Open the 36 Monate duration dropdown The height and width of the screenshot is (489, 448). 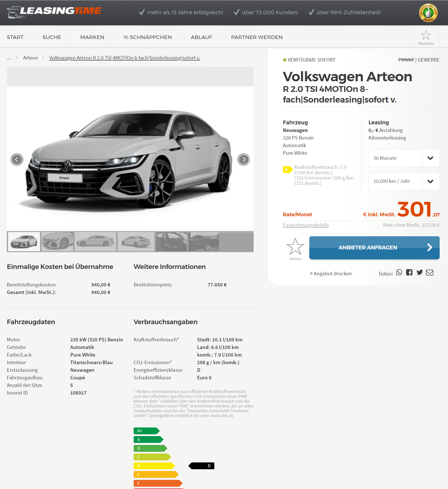(404, 158)
